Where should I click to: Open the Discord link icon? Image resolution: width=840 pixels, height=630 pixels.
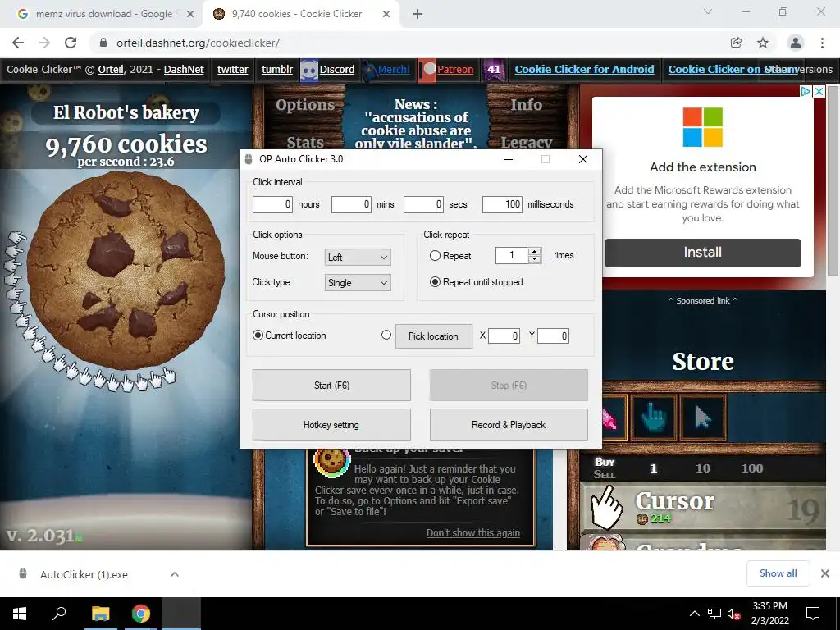coord(309,70)
